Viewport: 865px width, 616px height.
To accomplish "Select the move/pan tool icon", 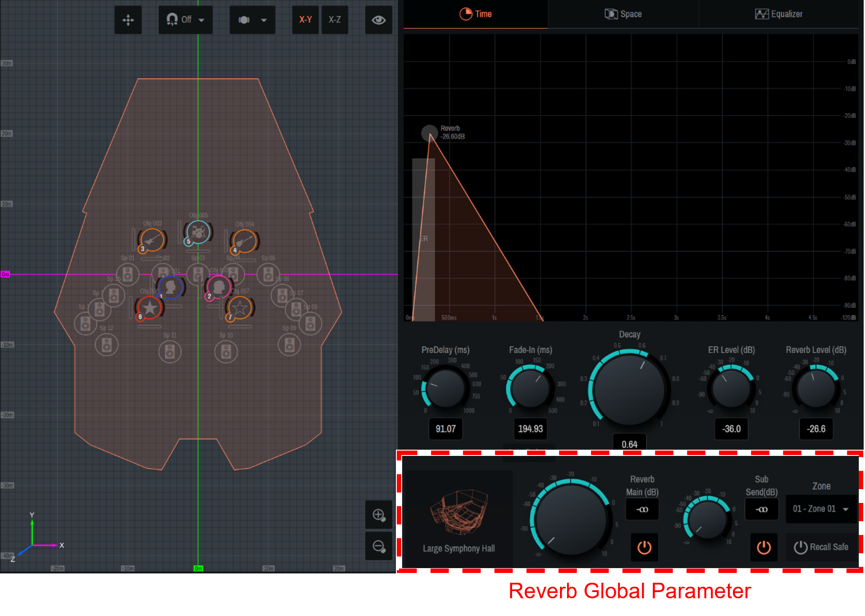I will pos(128,20).
